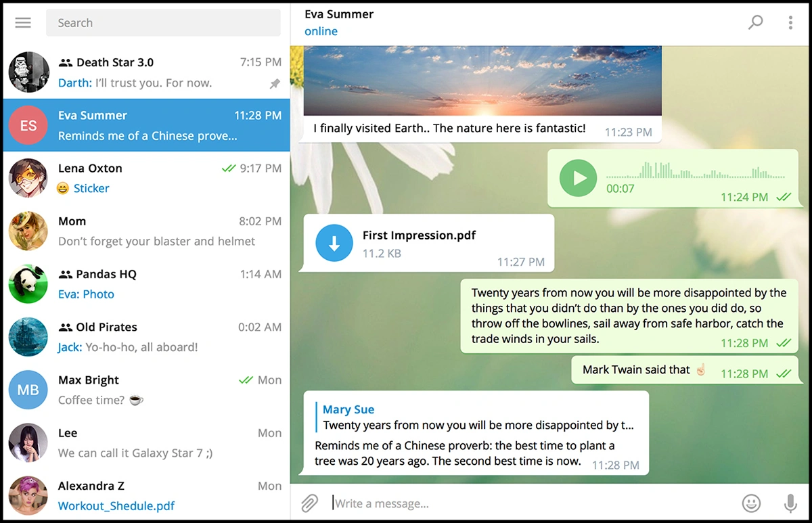Download First Impression.pdf via arrow icon
This screenshot has height=523, width=812.
(x=334, y=244)
